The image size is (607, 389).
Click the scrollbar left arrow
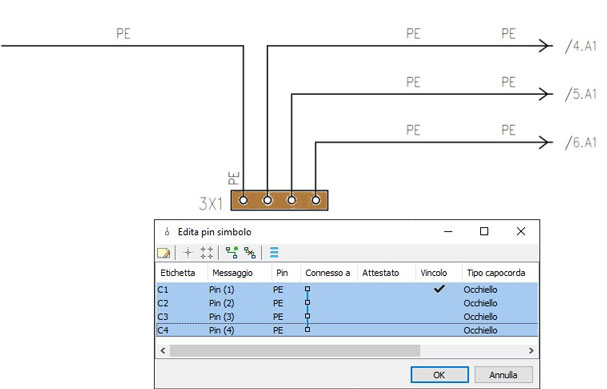click(163, 350)
